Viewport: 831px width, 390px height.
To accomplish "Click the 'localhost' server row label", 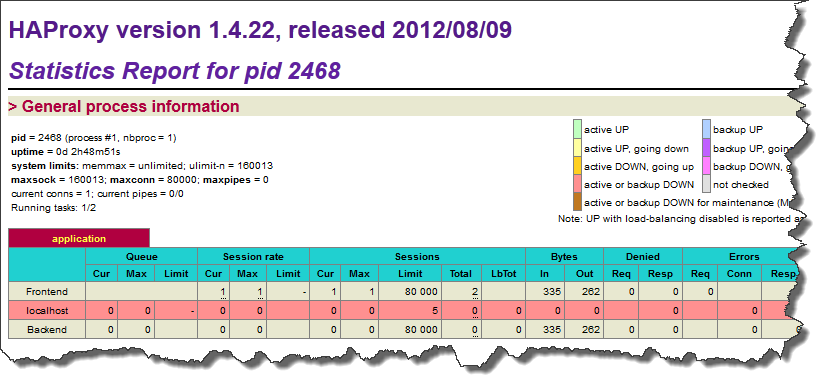I will [x=47, y=311].
